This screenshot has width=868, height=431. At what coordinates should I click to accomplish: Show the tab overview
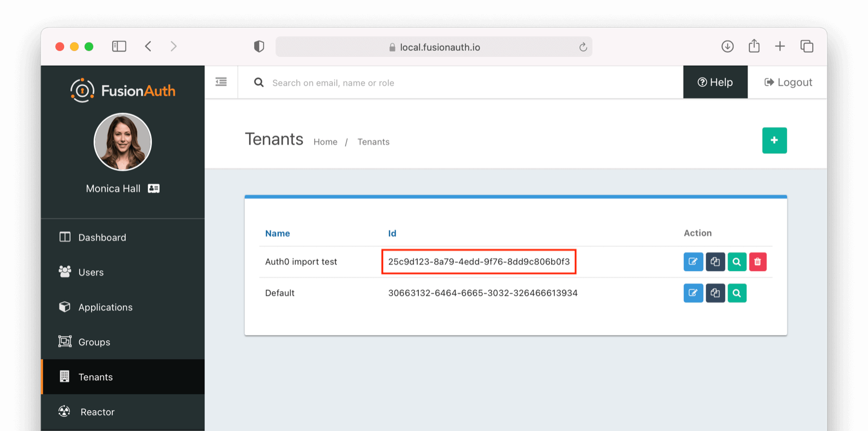807,46
